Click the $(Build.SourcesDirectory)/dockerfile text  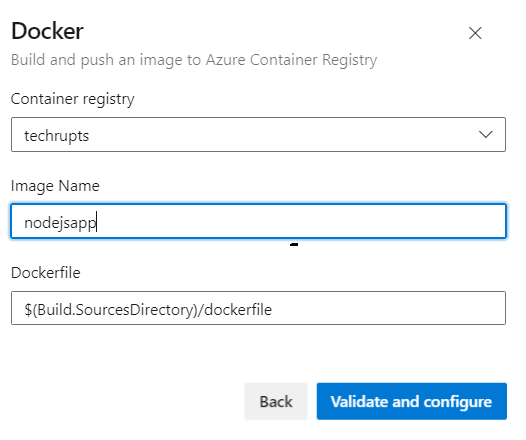(x=148, y=310)
